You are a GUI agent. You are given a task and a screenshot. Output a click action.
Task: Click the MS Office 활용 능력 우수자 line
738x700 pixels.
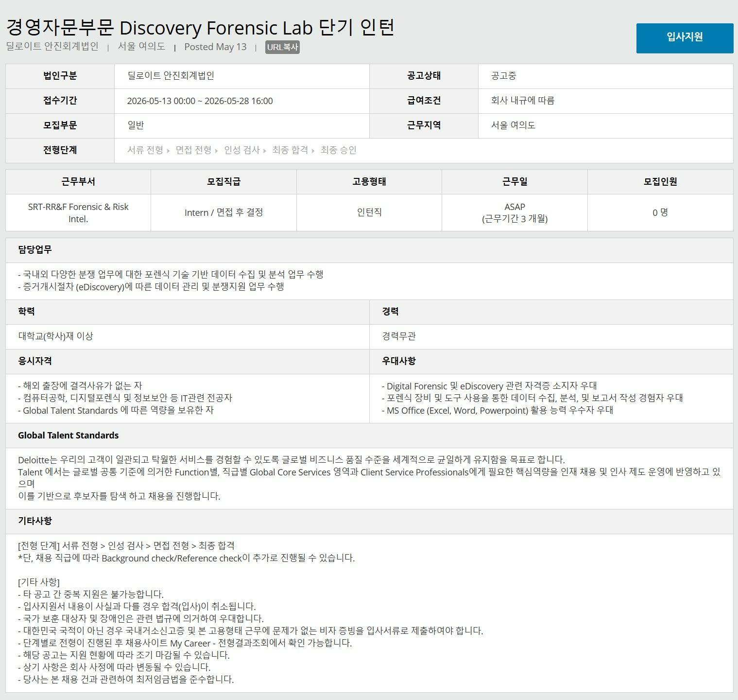498,411
